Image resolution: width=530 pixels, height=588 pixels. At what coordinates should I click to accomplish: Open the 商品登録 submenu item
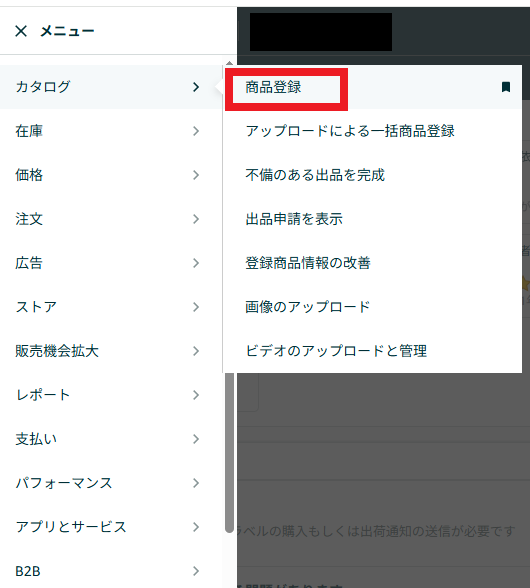(273, 87)
